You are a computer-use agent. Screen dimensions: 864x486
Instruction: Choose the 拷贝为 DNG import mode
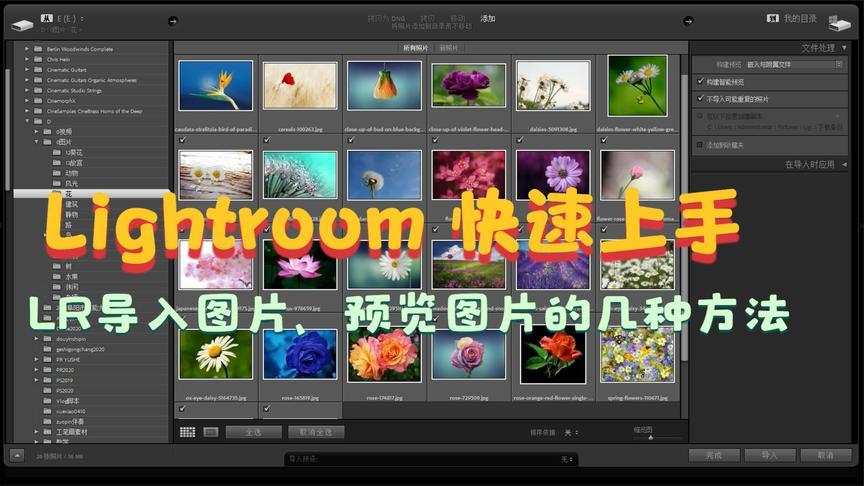click(386, 19)
